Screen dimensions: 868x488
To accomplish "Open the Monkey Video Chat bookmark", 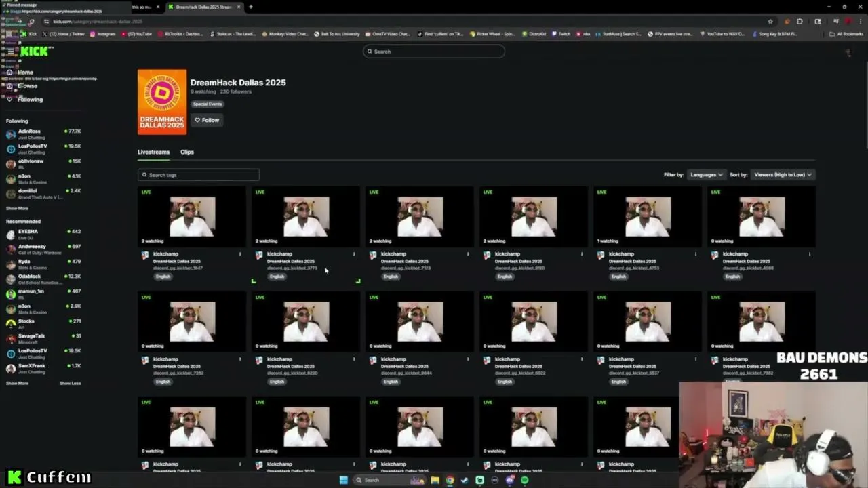I will coord(285,34).
